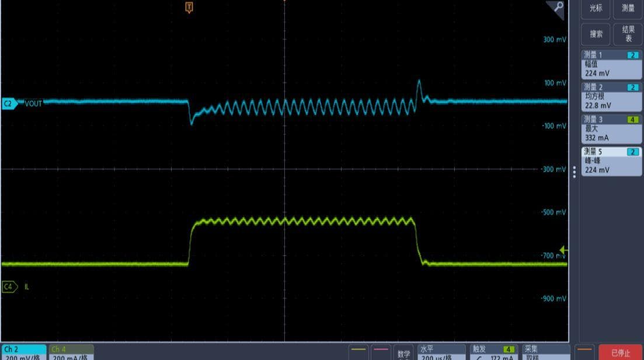This screenshot has width=644, height=360.
Task: Open the 测量 measure button
Action: [628, 9]
